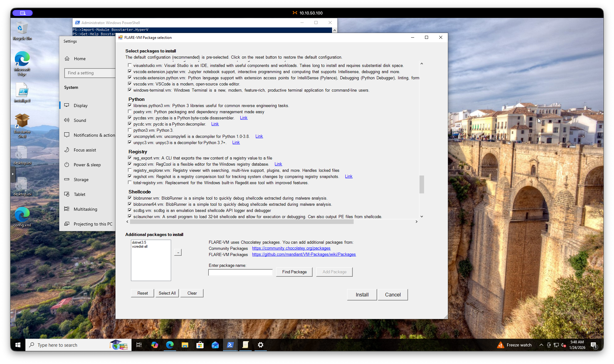Screen dimensions: 614x364
Task: Open the notification center icon
Action: 593,345
